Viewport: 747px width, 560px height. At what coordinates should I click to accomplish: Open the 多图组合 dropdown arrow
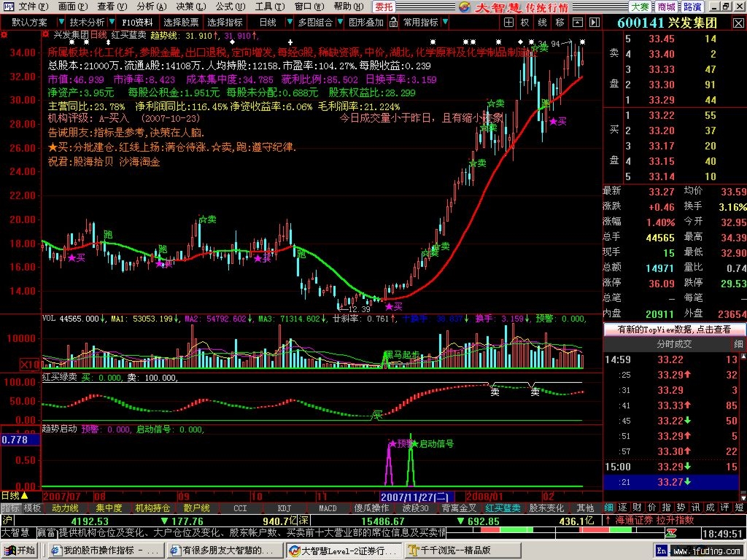coord(340,23)
